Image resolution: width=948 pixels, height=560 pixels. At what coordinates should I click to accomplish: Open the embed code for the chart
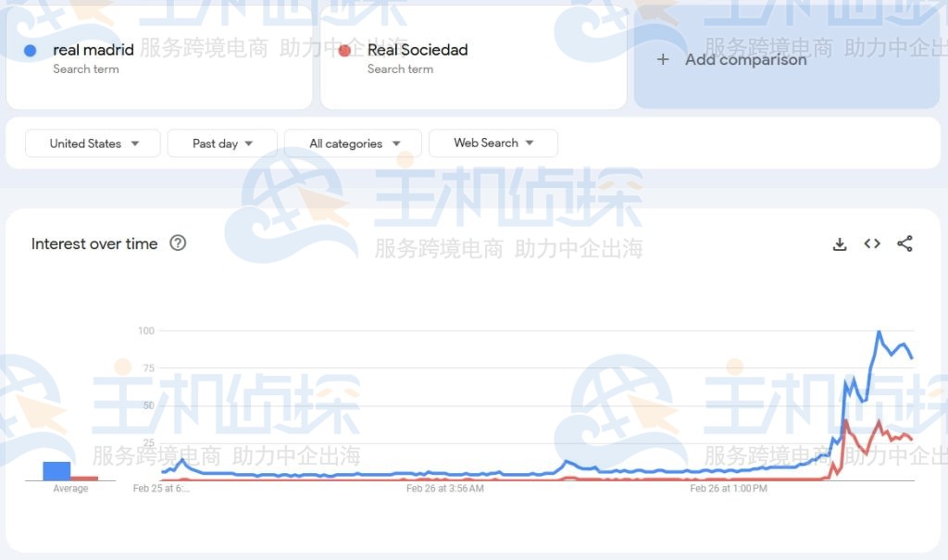(x=871, y=243)
